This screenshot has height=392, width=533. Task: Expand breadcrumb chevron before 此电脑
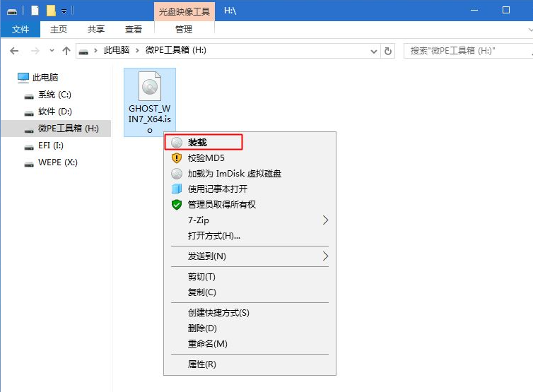click(95, 51)
